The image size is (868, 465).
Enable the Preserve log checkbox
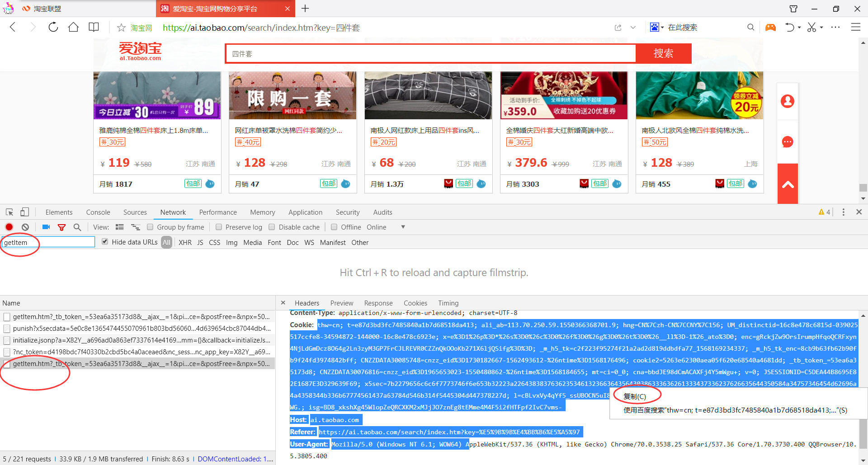219,227
